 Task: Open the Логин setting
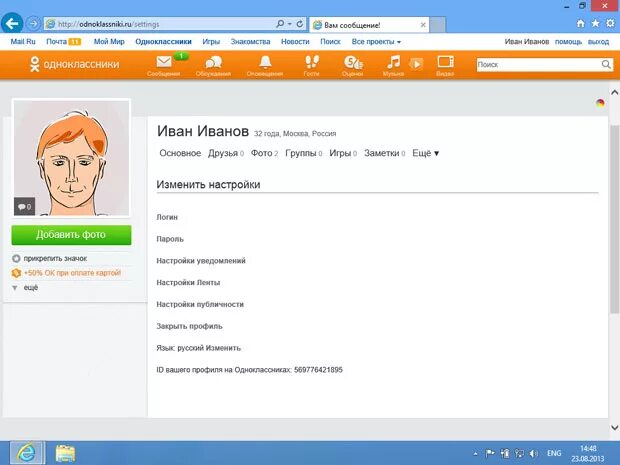(x=167, y=217)
